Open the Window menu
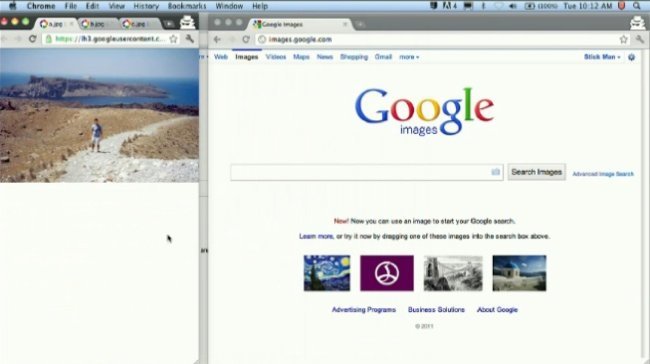 click(x=229, y=6)
